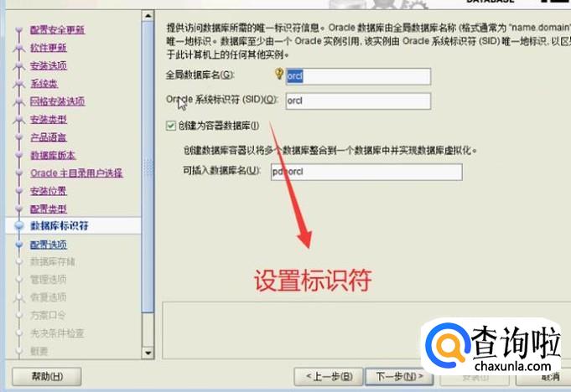The image size is (571, 392).
Task: Open the 产品语言 step
Action: click(x=48, y=137)
